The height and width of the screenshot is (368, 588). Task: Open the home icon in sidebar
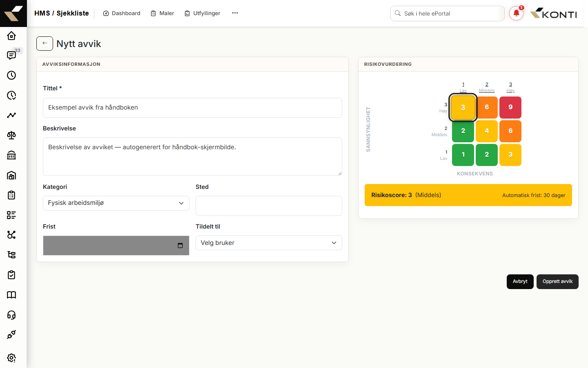(11, 36)
